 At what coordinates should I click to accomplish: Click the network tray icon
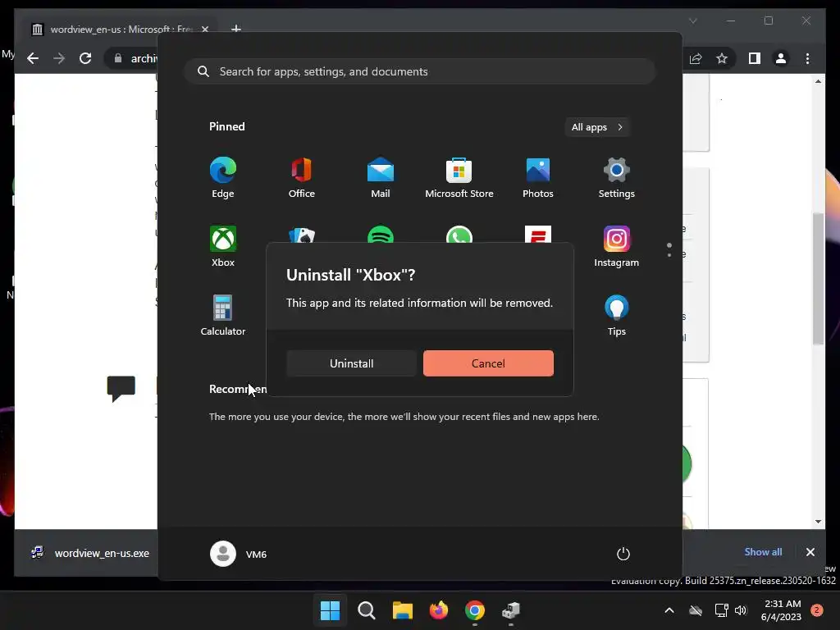[x=721, y=610]
